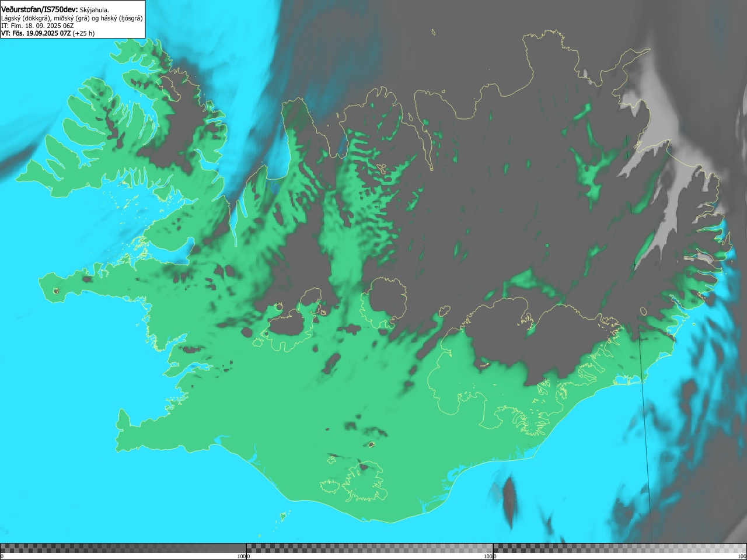Click the word 'Skýjahula.' in the legend

click(x=94, y=10)
